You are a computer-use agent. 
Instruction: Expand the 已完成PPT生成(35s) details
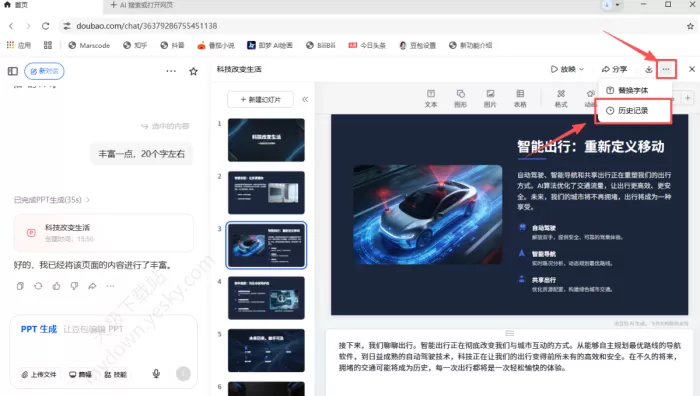[52, 200]
